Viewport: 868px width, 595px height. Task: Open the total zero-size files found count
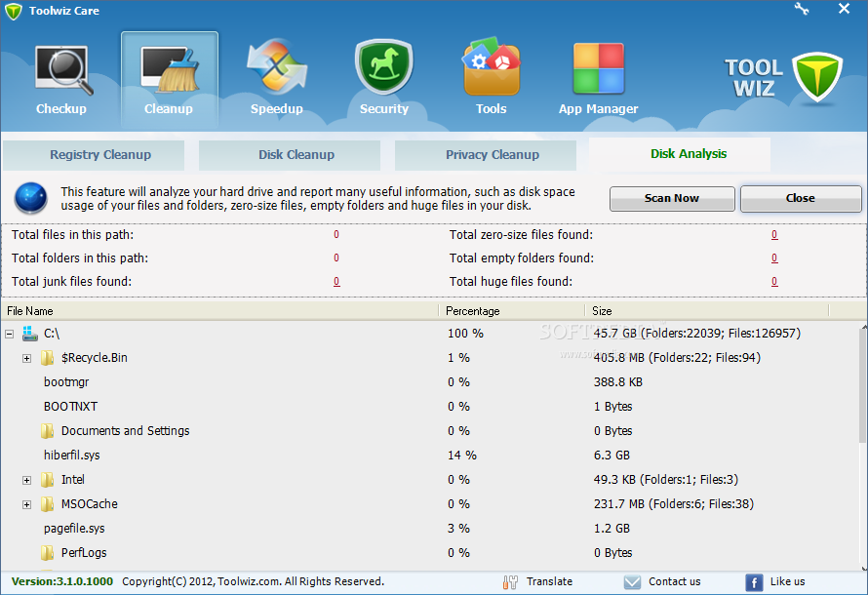774,235
